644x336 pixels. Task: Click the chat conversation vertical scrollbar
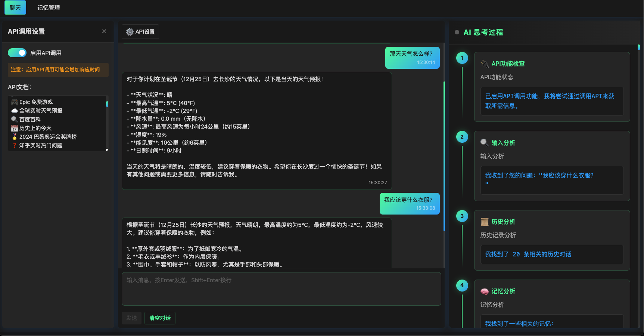pyautogui.click(x=444, y=156)
